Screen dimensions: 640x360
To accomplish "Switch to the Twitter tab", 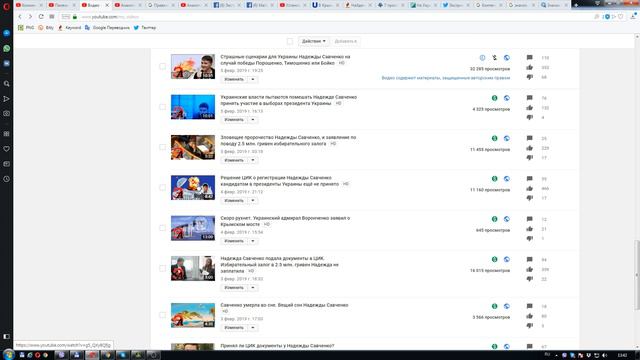I will tap(456, 5).
